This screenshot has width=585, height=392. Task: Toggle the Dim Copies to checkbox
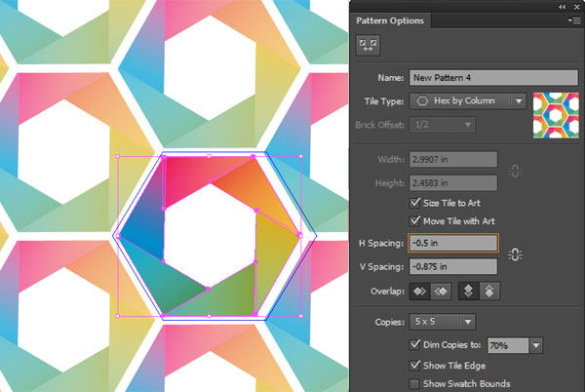(x=417, y=345)
